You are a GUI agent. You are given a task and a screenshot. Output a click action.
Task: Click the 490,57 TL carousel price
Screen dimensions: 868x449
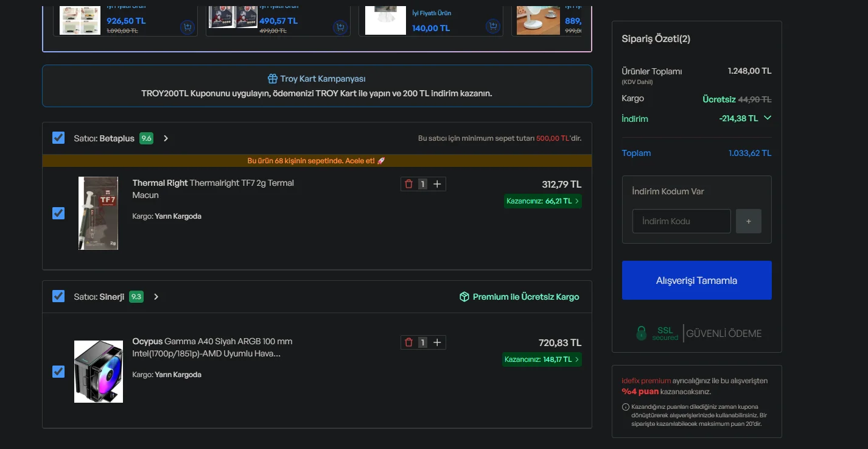pyautogui.click(x=279, y=21)
